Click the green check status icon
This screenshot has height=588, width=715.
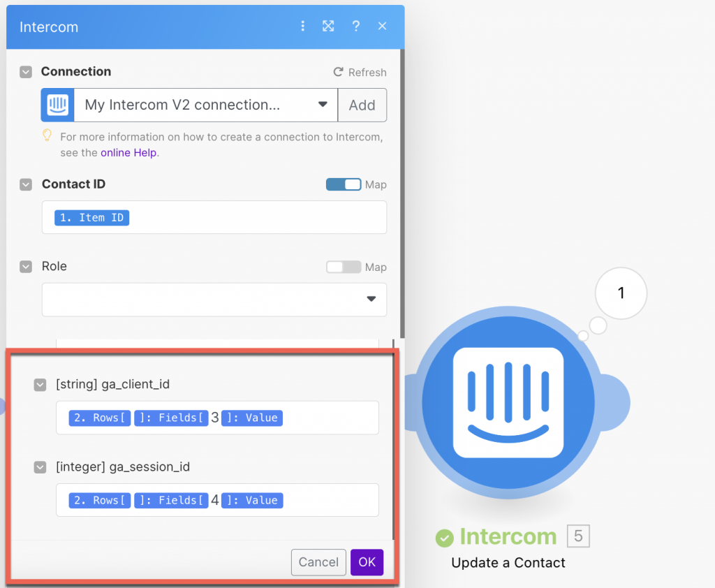click(445, 538)
